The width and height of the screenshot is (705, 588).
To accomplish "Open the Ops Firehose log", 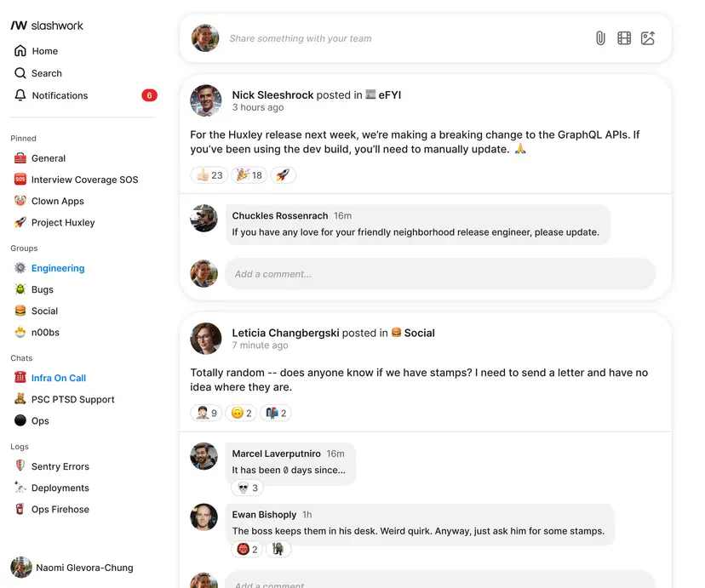I will pos(60,509).
